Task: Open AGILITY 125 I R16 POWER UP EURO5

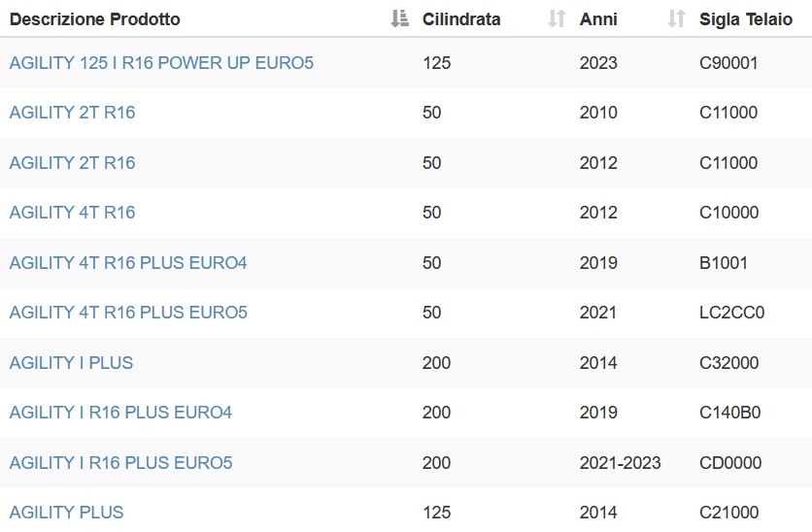Action: pyautogui.click(x=161, y=63)
